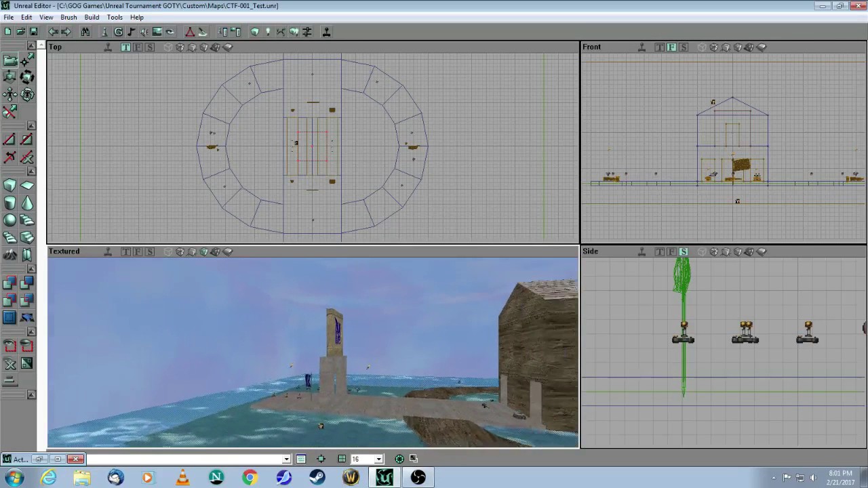Open the grid size dropdown showing 16
The image size is (868, 488).
pyautogui.click(x=378, y=459)
